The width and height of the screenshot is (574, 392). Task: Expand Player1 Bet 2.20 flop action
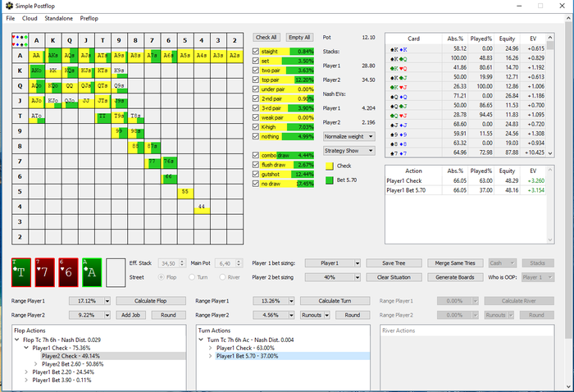(x=27, y=371)
